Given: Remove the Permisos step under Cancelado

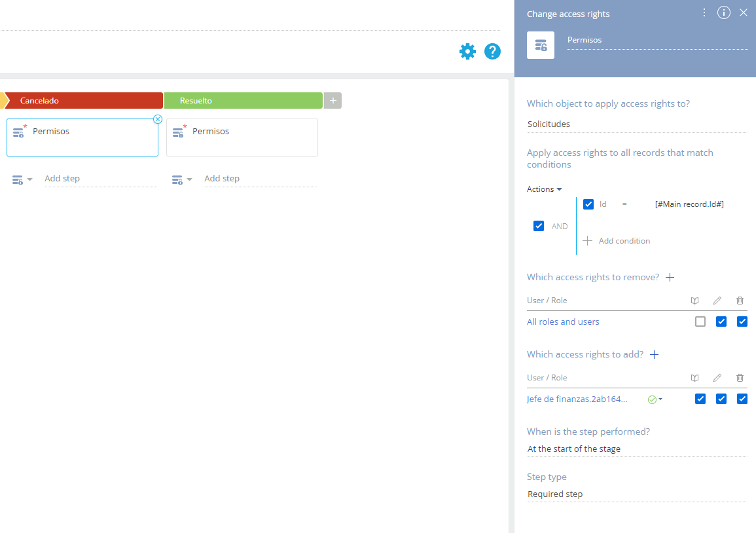Looking at the screenshot, I should tap(158, 119).
